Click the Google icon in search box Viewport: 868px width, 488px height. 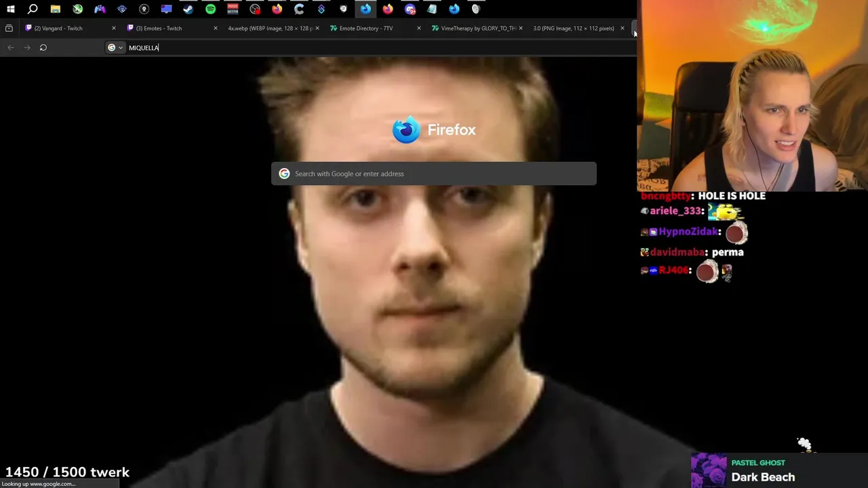[x=284, y=174]
